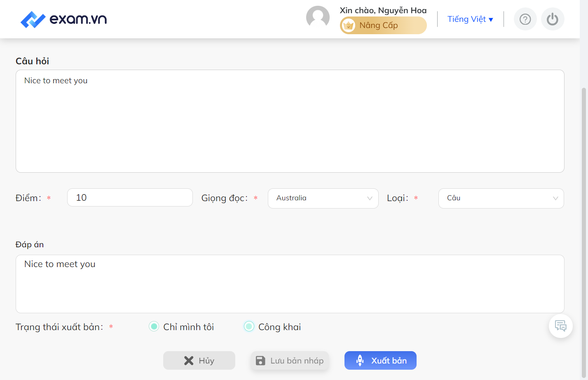Click the Điểm score input field

(130, 197)
